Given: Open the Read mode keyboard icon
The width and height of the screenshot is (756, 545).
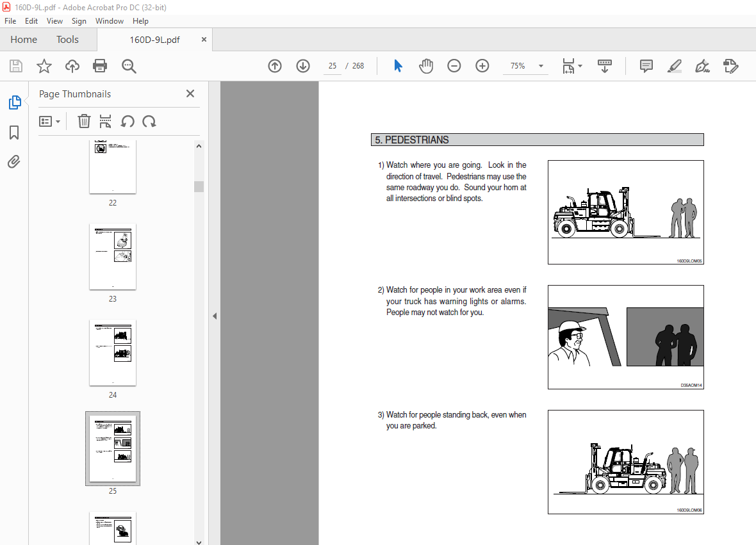Looking at the screenshot, I should click(604, 66).
